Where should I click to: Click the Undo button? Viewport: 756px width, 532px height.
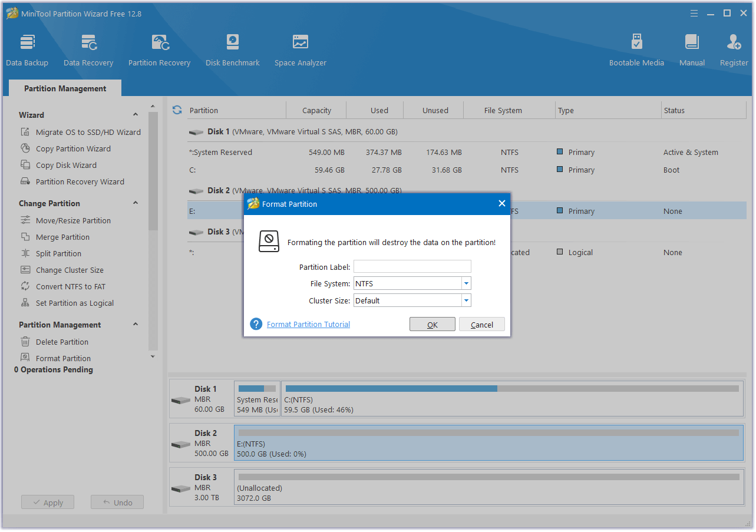coord(117,503)
